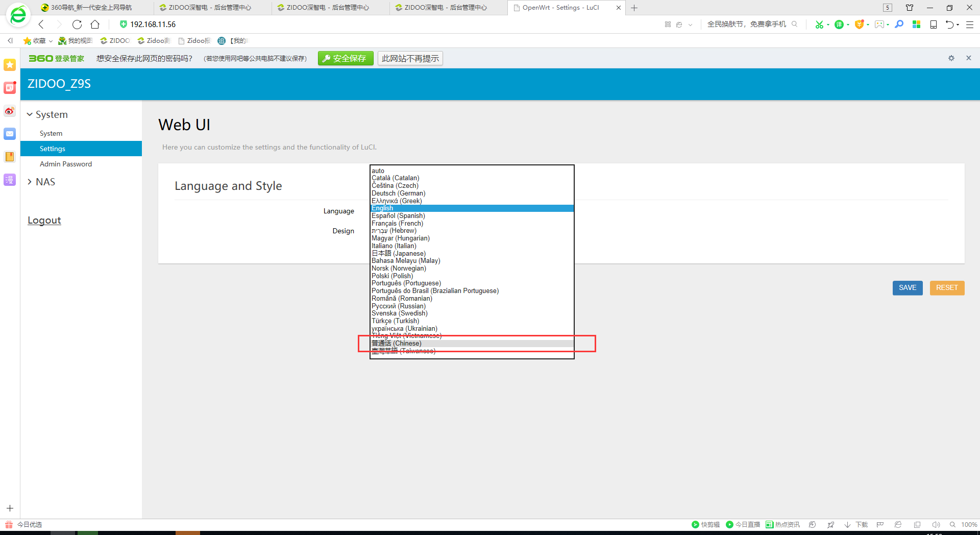Choose Deutsch (German) in language dropdown
Screen dimensions: 980x535
point(398,193)
